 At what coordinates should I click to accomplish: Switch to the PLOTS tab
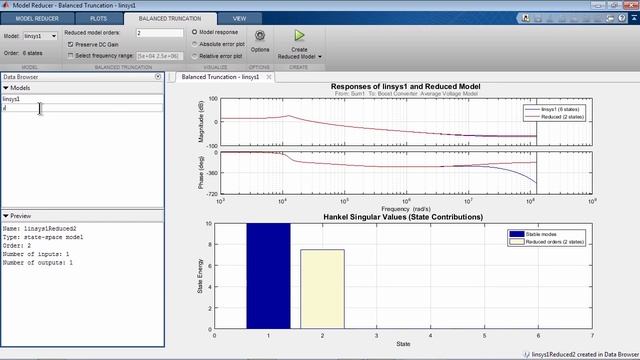tap(98, 18)
